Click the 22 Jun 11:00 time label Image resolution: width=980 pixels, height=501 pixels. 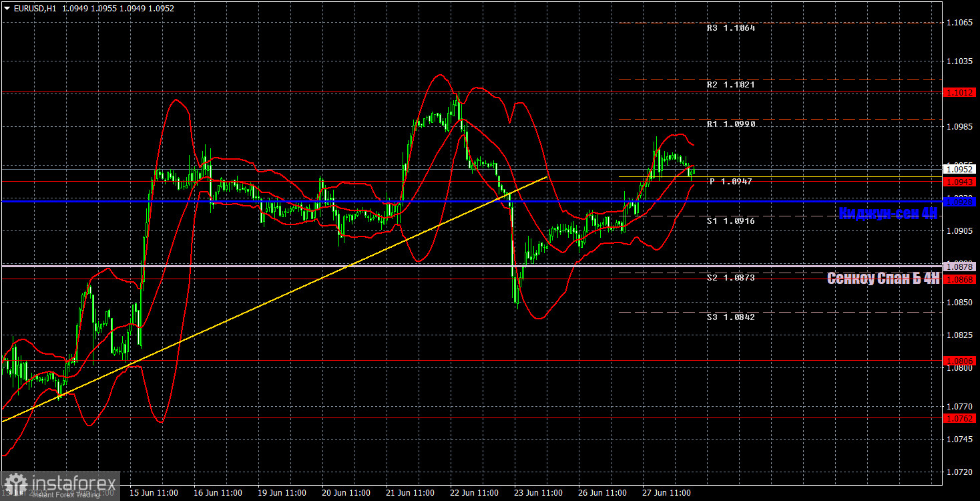(474, 492)
